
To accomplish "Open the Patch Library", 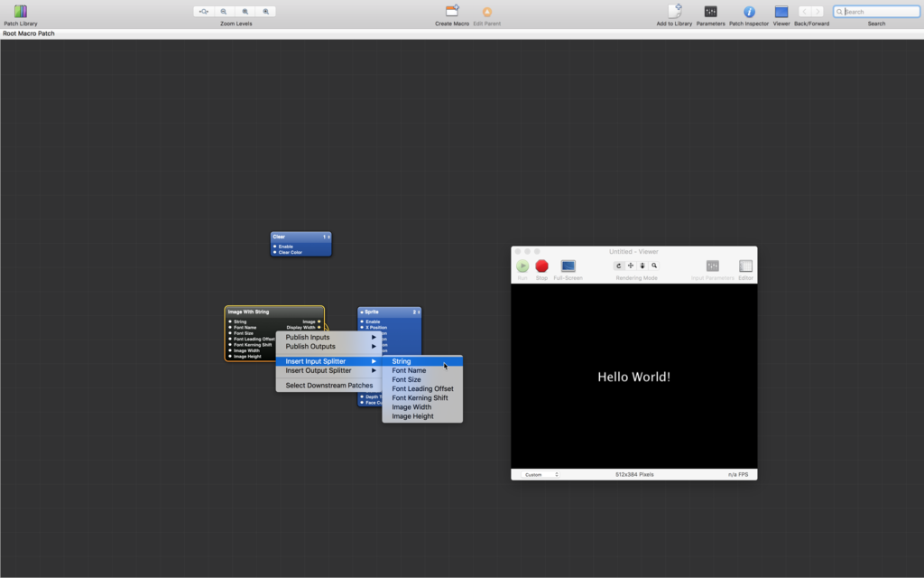I will (x=21, y=12).
